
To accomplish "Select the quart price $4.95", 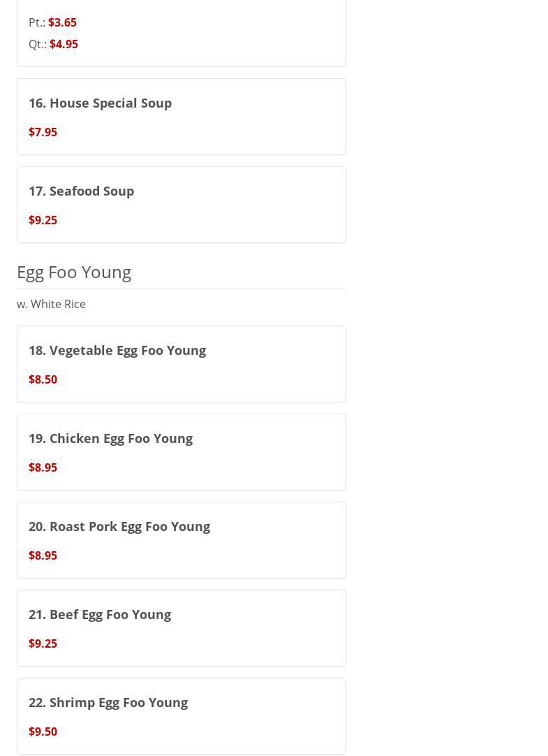I will point(64,44).
